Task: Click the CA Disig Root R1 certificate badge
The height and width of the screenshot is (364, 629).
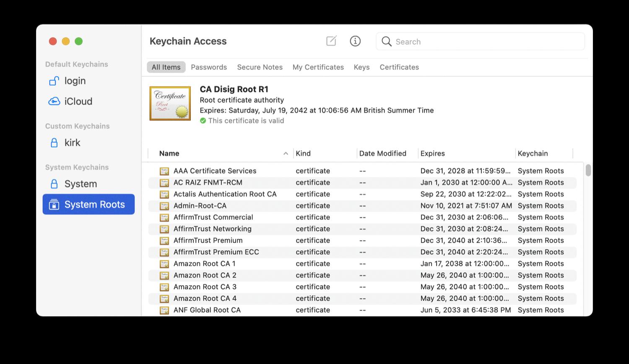Action: 170,103
